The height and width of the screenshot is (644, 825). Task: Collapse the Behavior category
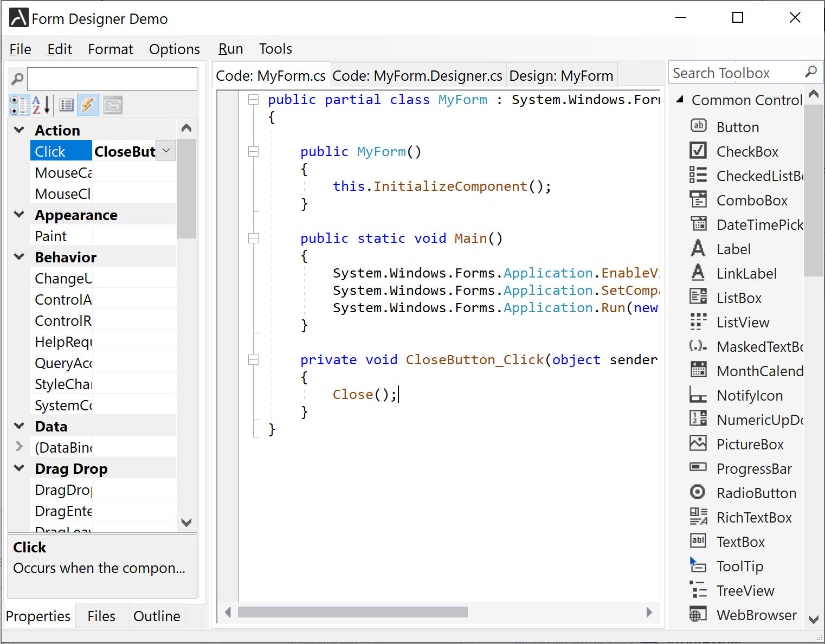(19, 257)
